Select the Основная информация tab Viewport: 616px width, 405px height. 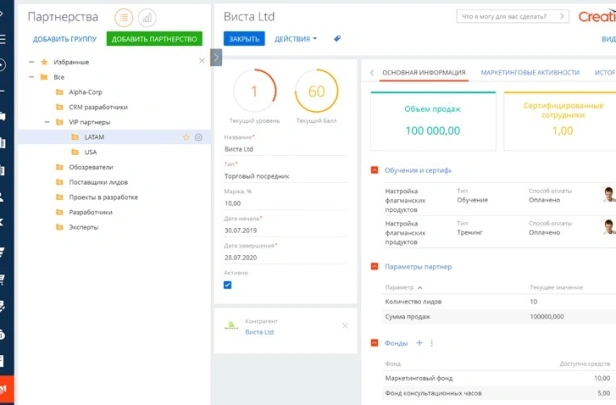click(424, 73)
